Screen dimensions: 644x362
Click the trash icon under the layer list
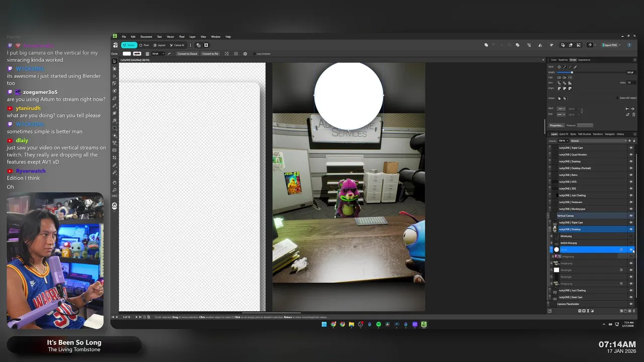(x=634, y=311)
